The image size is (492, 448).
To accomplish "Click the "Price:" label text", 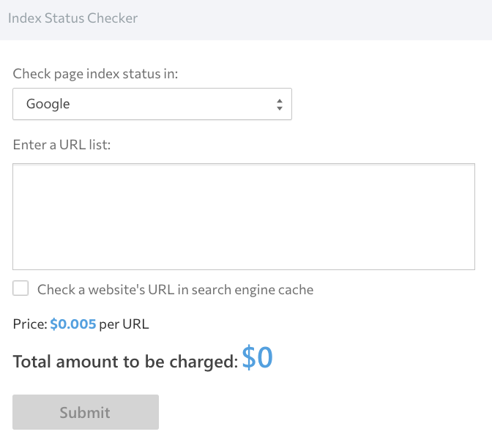I will (x=30, y=324).
